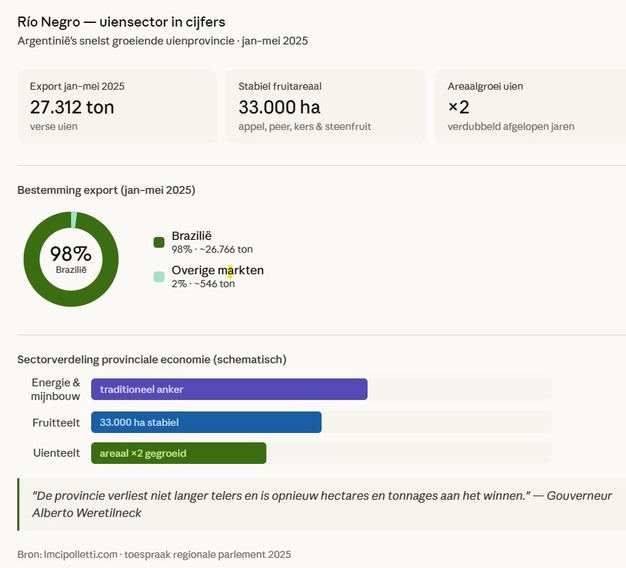Click the 98% donut chart center
The height and width of the screenshot is (568, 626).
71,259
